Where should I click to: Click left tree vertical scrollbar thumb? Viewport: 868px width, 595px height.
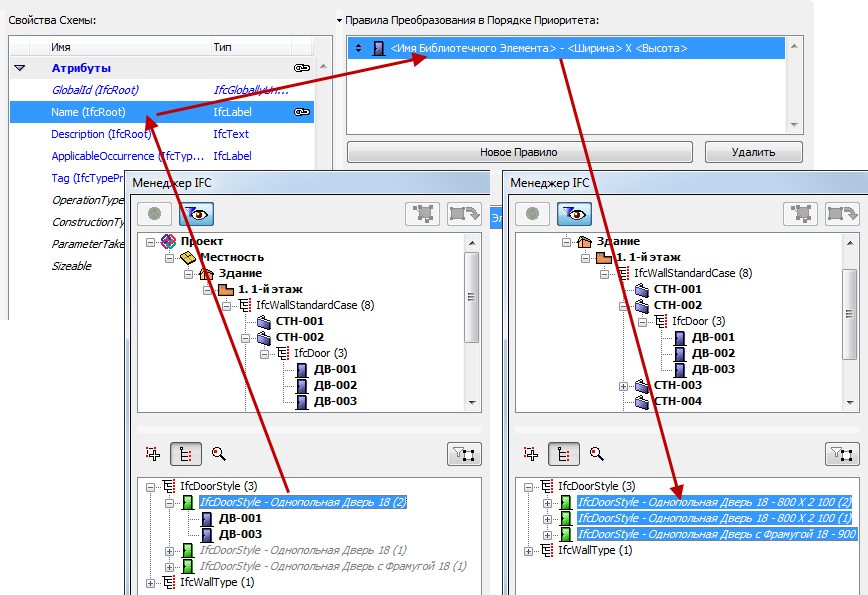pyautogui.click(x=472, y=298)
